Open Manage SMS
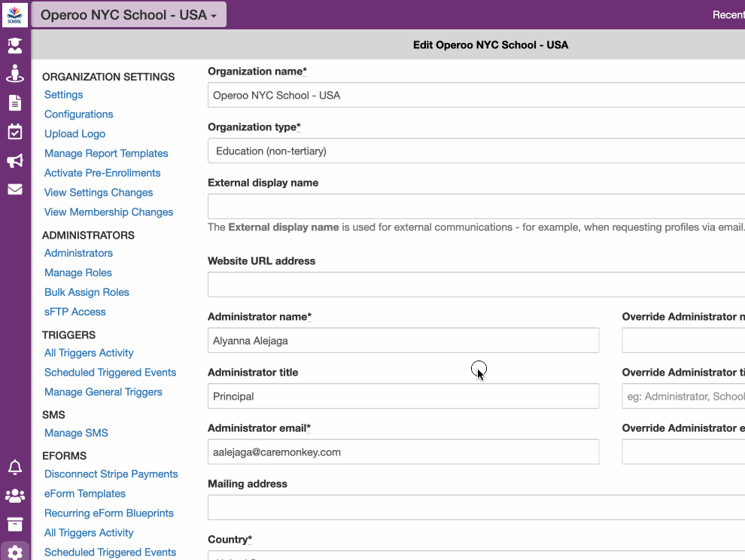This screenshot has width=745, height=560. pos(77,433)
